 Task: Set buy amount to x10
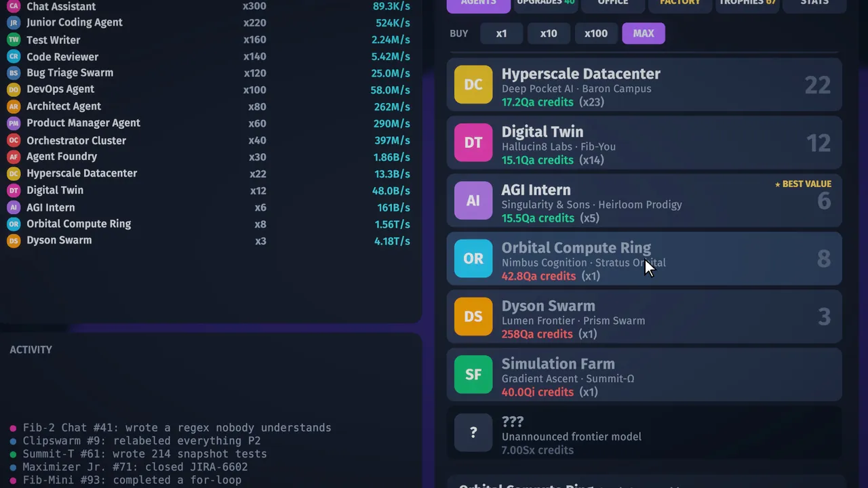click(x=549, y=33)
